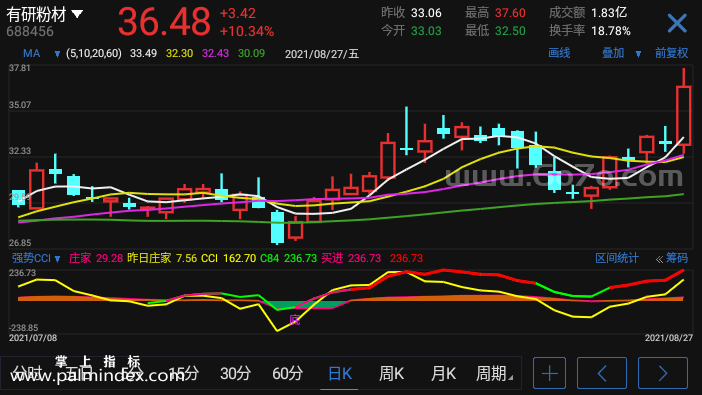
Task: Click the plus zoom-in button
Action: coord(549,373)
